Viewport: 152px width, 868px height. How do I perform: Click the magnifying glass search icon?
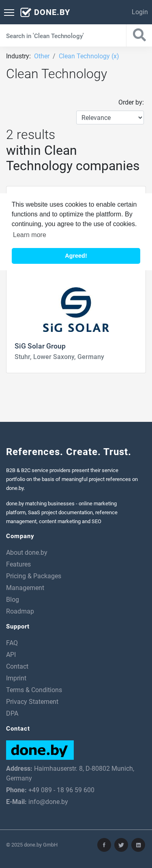(139, 35)
